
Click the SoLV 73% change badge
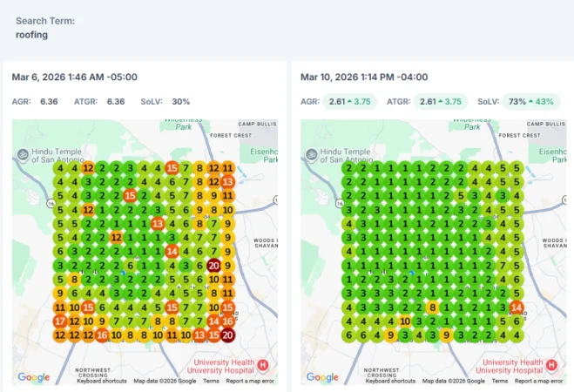point(530,101)
